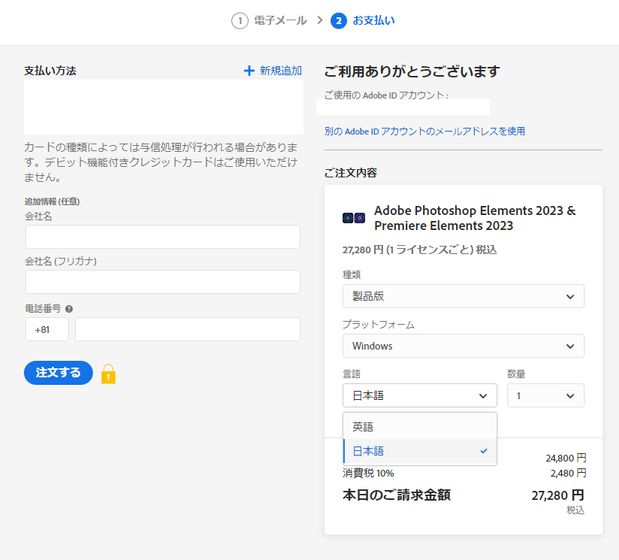
Task: Click into the phone number input field
Action: (188, 330)
